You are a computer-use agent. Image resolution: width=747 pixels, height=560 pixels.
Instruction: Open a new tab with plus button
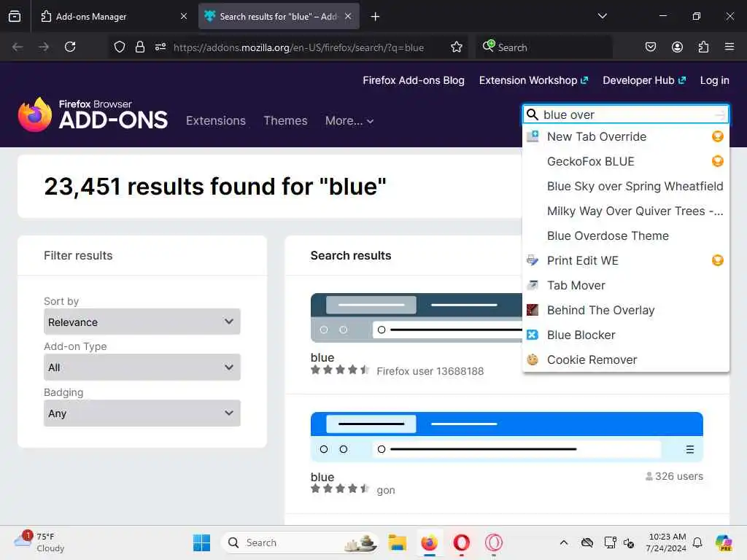[375, 16]
